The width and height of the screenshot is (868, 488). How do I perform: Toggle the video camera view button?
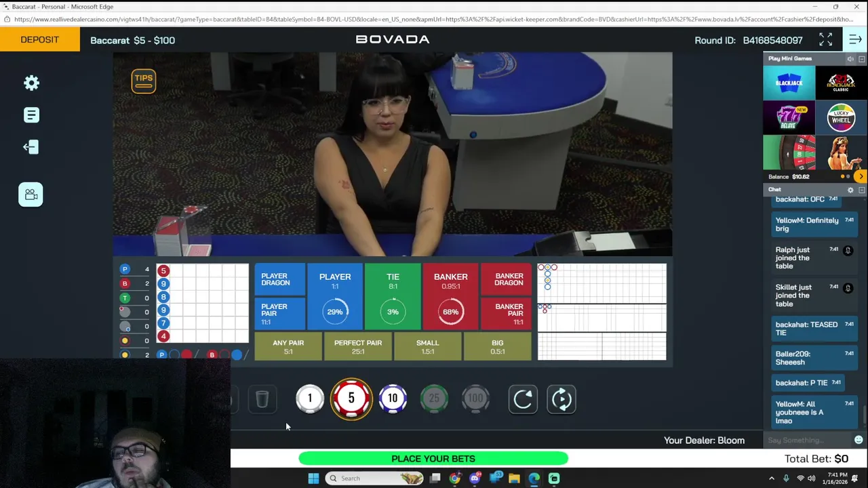(31, 195)
